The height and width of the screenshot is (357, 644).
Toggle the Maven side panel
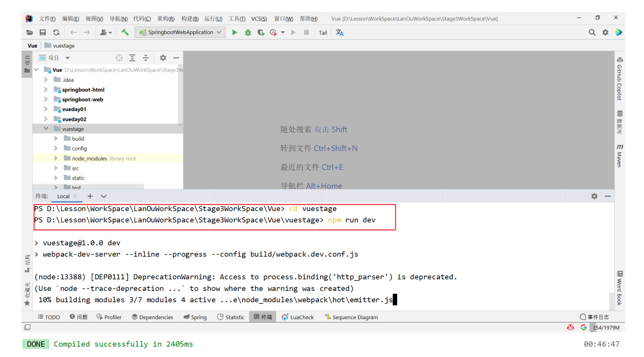[619, 155]
